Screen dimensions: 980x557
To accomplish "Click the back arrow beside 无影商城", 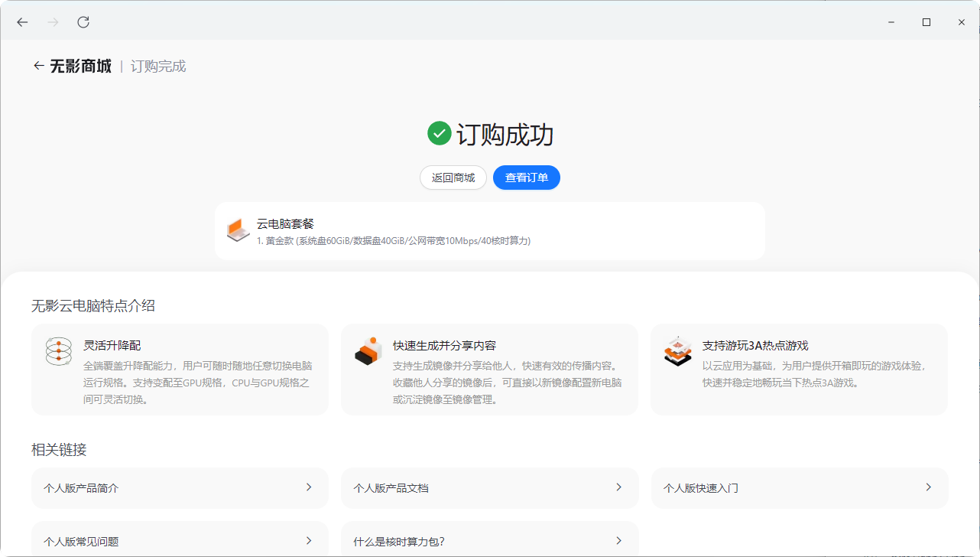I will coord(38,66).
